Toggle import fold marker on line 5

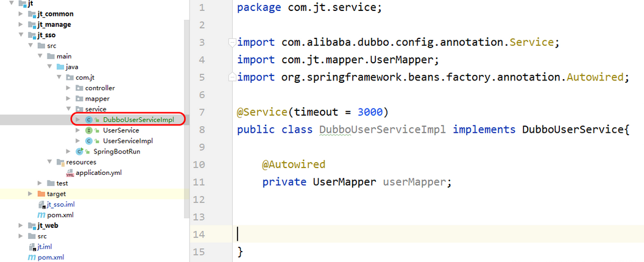click(x=232, y=77)
